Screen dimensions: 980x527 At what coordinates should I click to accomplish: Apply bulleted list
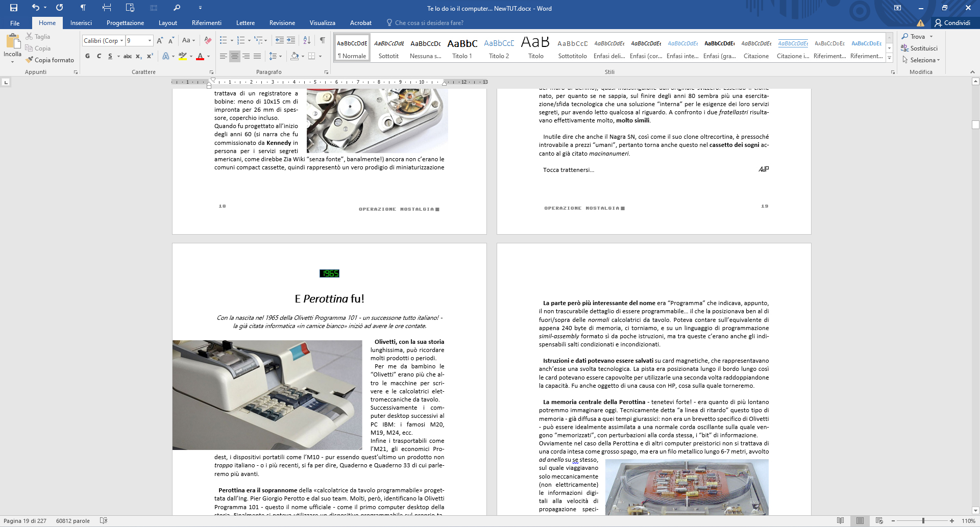click(223, 40)
